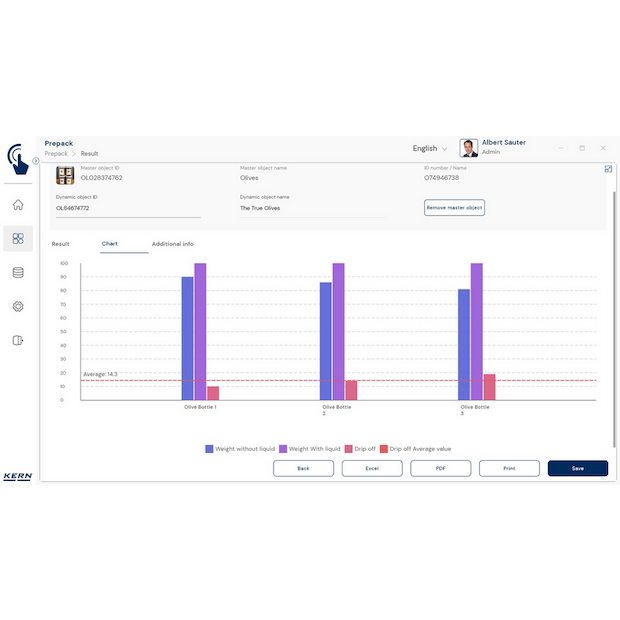Go to Home in sidebar
The image size is (620, 620).
click(18, 205)
